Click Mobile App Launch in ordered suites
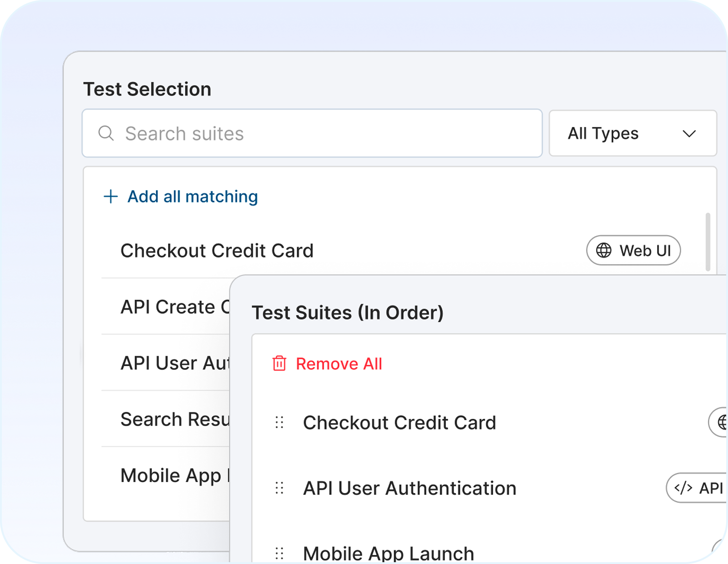Image resolution: width=728 pixels, height=564 pixels. point(389,554)
